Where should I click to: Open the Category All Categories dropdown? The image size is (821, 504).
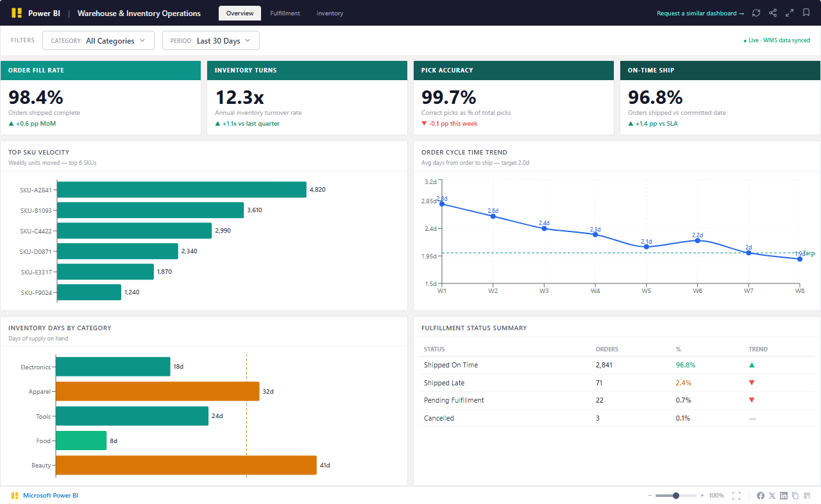[x=98, y=40]
